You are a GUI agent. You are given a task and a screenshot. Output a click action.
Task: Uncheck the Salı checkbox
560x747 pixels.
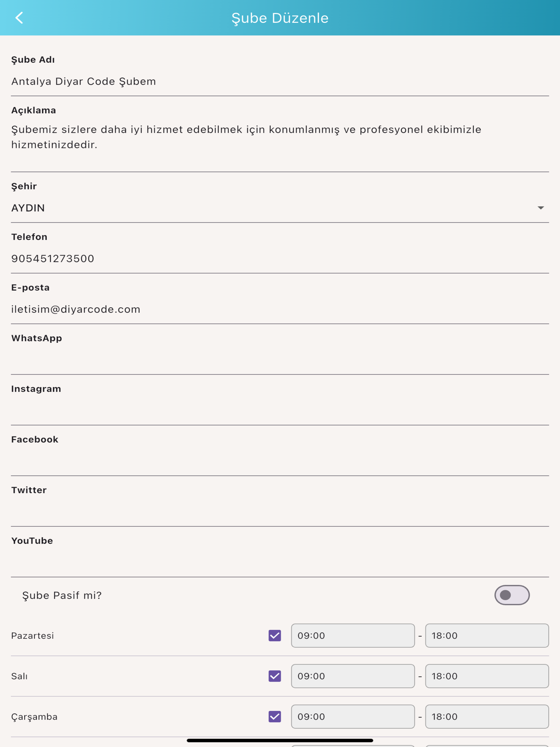coord(275,676)
